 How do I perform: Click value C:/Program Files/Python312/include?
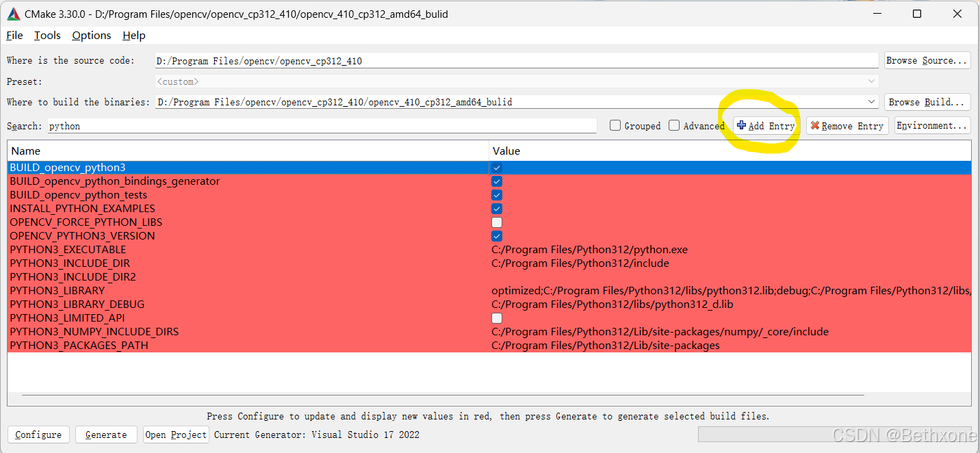[580, 263]
